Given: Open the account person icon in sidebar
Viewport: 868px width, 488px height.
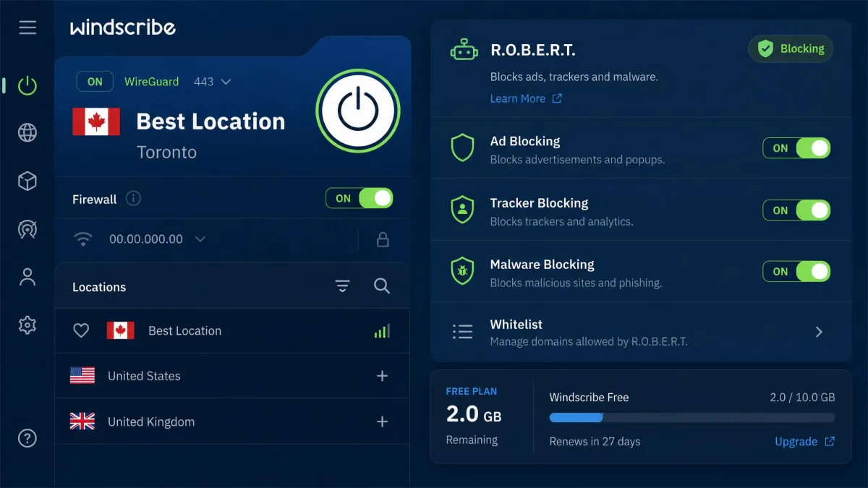Looking at the screenshot, I should 27,277.
